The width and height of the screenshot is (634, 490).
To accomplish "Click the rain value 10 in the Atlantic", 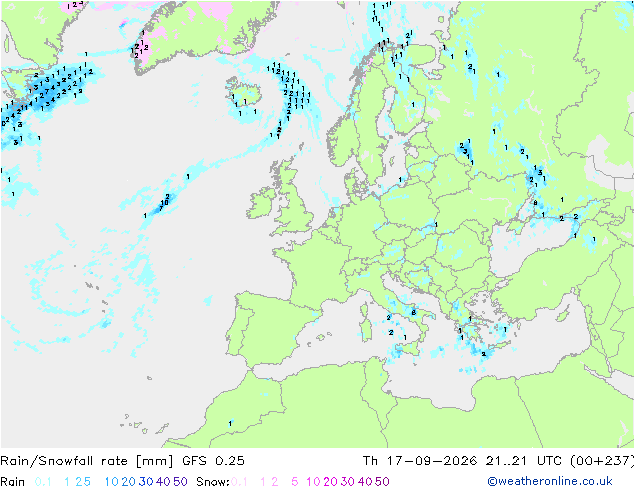I will (x=164, y=203).
